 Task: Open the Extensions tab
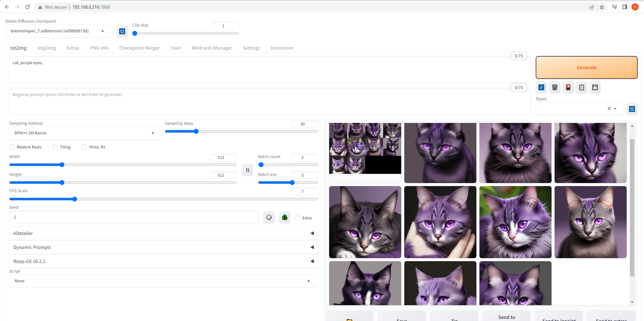(282, 48)
